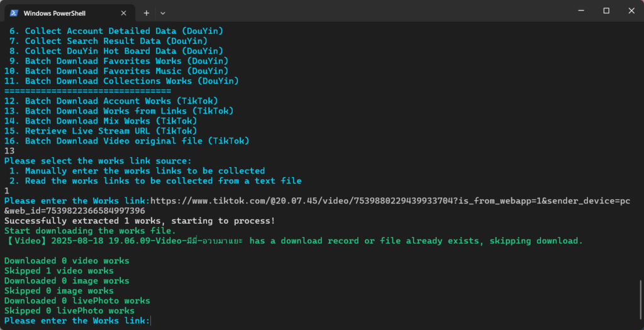Maximize the terminal window
This screenshot has height=330, width=644.
(x=606, y=11)
